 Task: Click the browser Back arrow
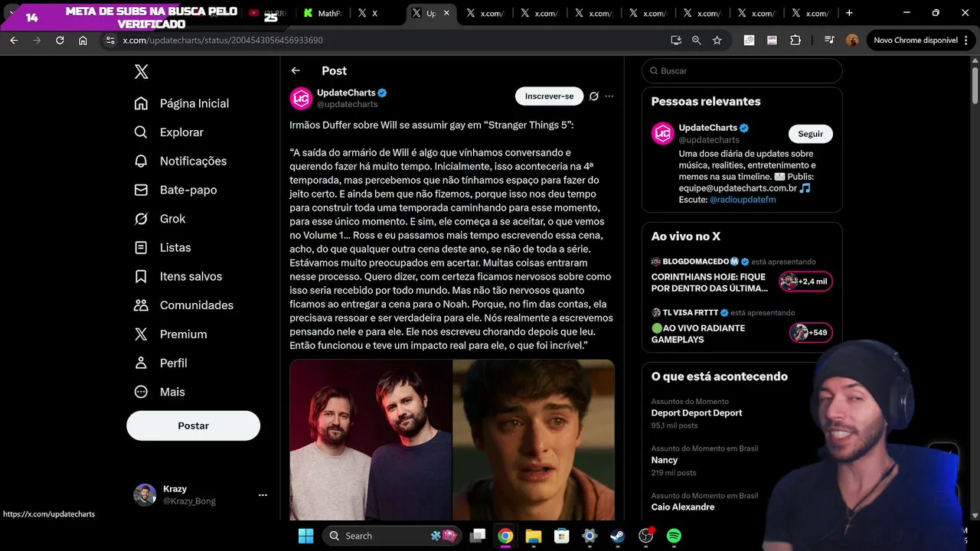(14, 41)
